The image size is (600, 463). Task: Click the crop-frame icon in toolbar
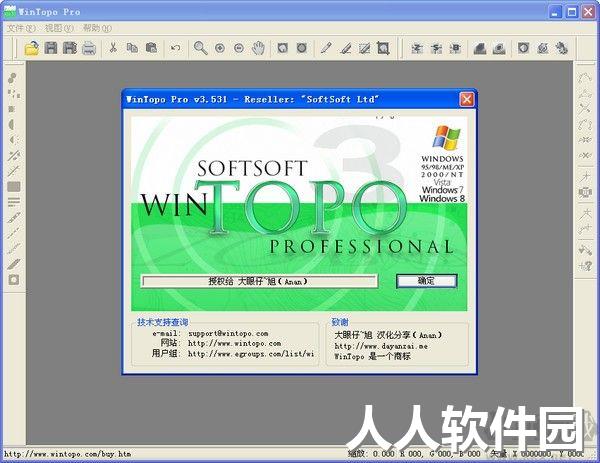click(383, 48)
